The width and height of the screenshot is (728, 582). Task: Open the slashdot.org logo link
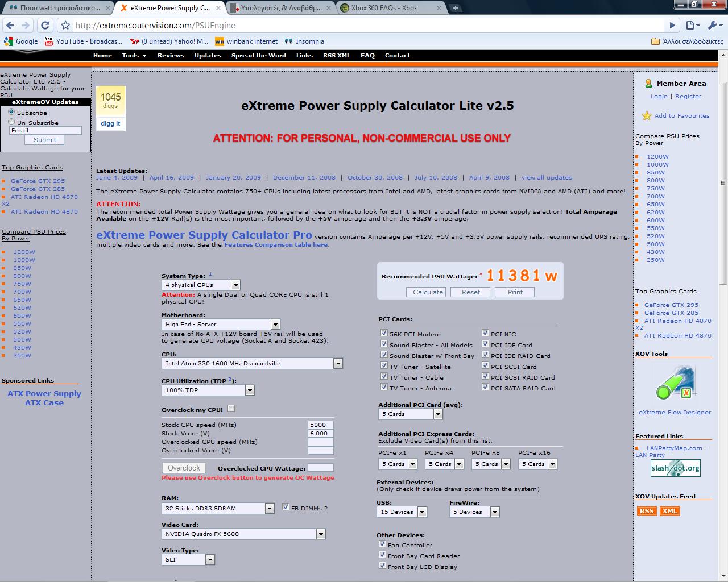click(x=676, y=468)
